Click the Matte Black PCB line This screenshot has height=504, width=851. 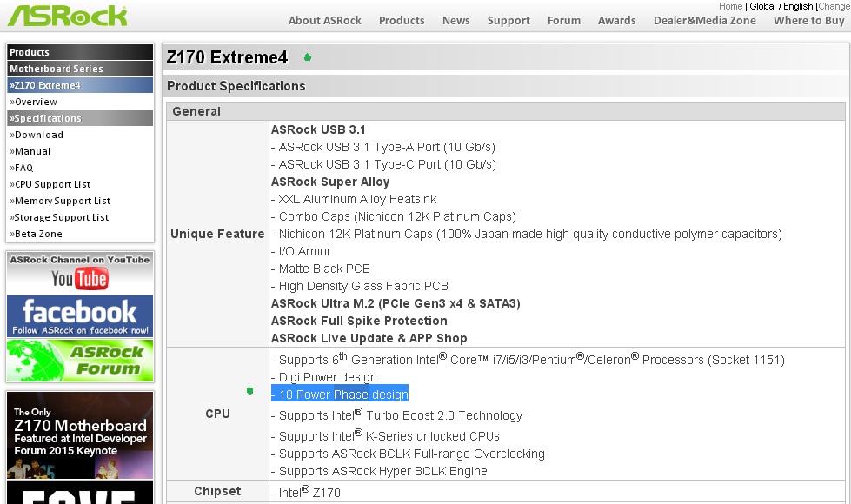click(x=321, y=269)
